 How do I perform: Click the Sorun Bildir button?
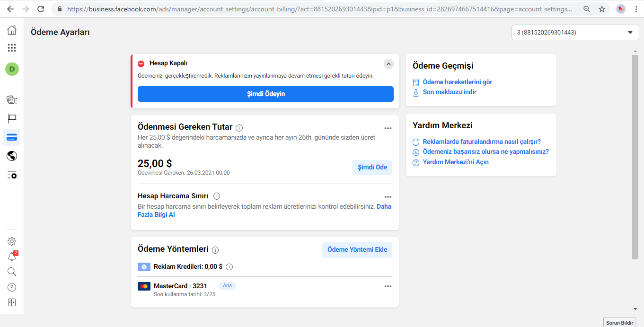click(619, 323)
